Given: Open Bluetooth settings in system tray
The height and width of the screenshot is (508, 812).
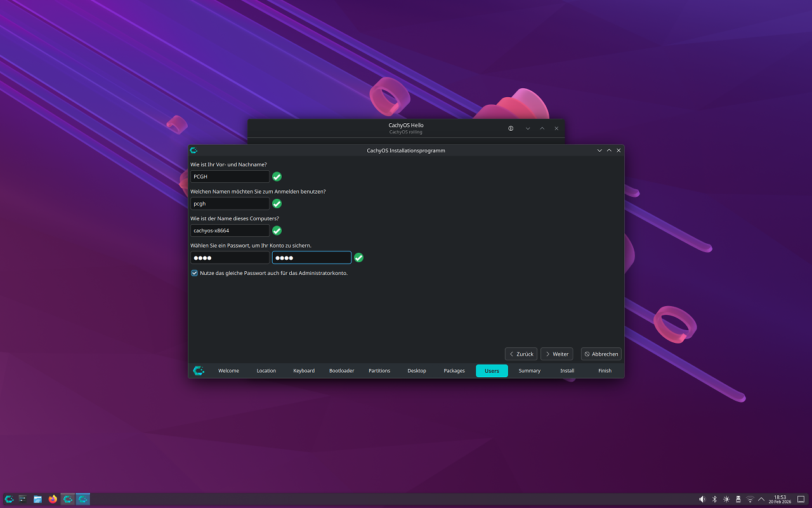Looking at the screenshot, I should click(x=714, y=499).
